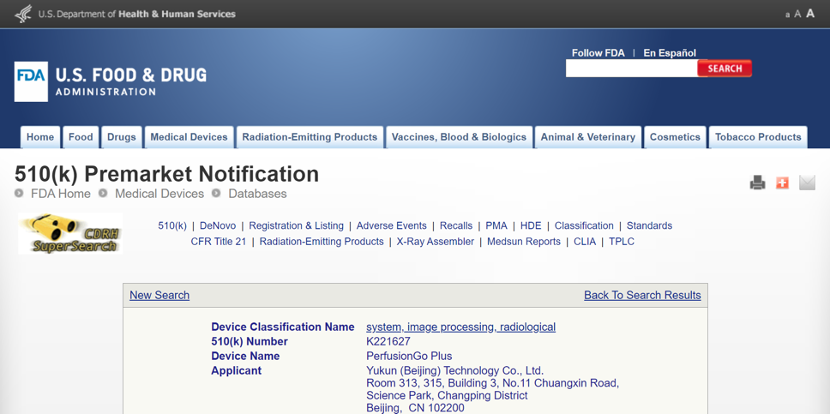This screenshot has width=830, height=414.
Task: Go Back To Search Results
Action: pyautogui.click(x=642, y=295)
